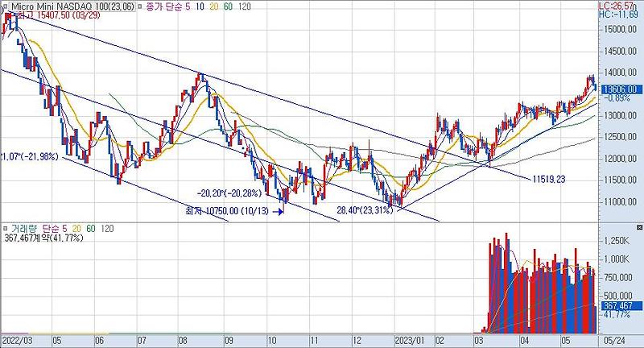644x348 pixels.
Task: Click the 거래량 volume indicator label
Action: [x=23, y=228]
